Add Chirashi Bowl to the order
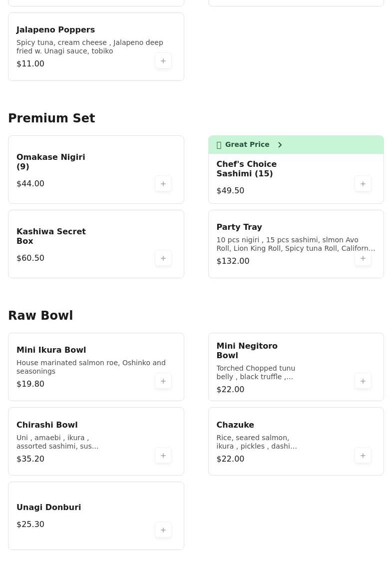Image resolution: width=392 pixels, height=567 pixels. (x=163, y=456)
